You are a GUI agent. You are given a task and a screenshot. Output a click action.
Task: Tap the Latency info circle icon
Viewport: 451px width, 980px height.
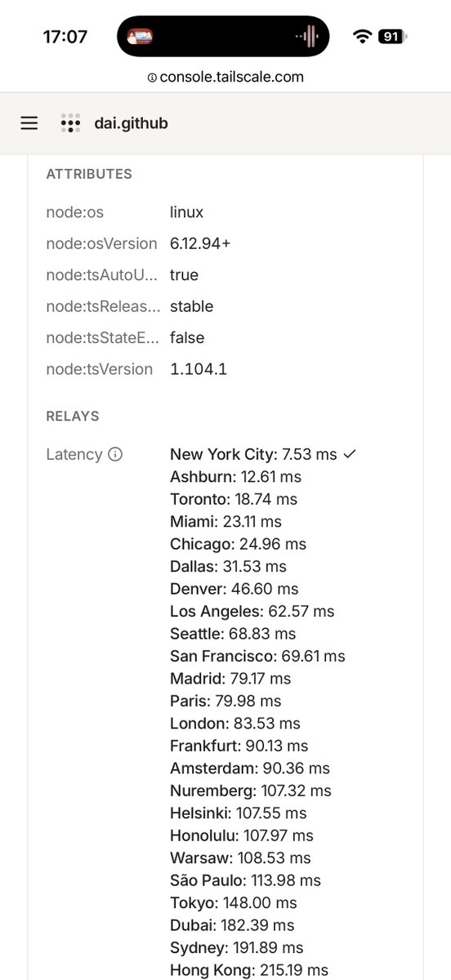(115, 454)
